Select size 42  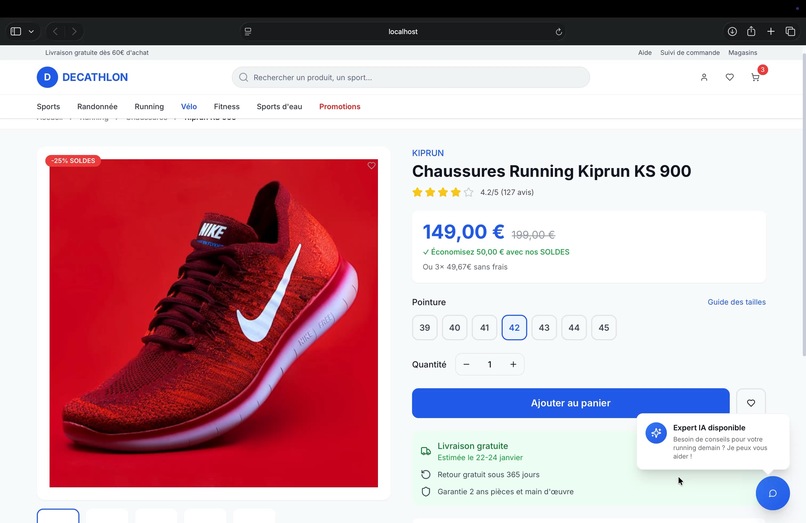point(514,328)
